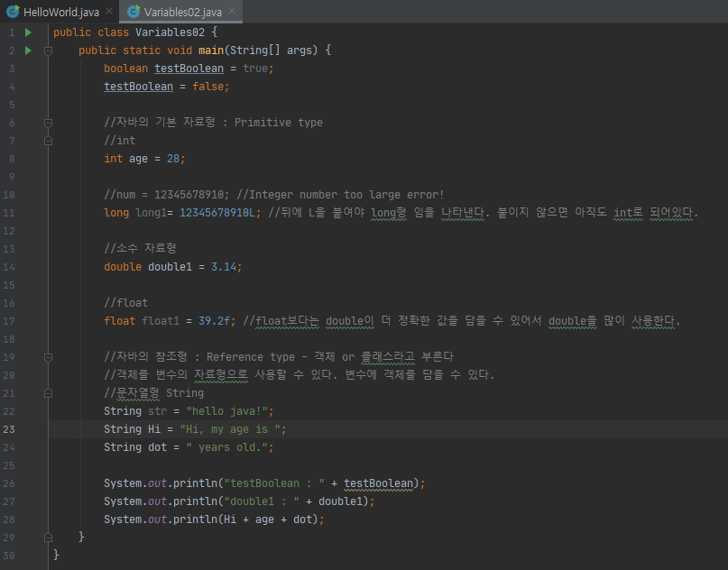Click the string "hello java!"
This screenshot has width=728, height=570.
coord(227,412)
